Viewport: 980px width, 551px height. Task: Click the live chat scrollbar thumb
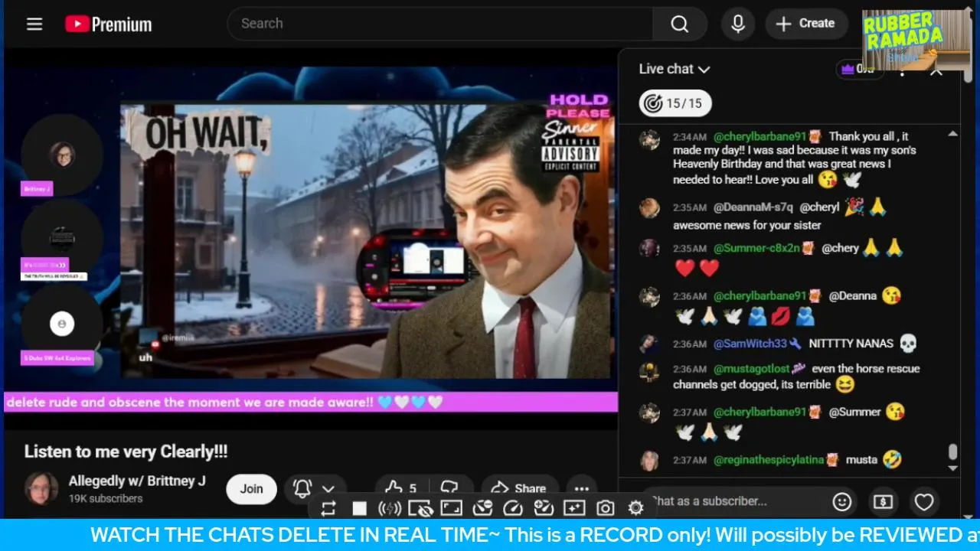tap(952, 452)
